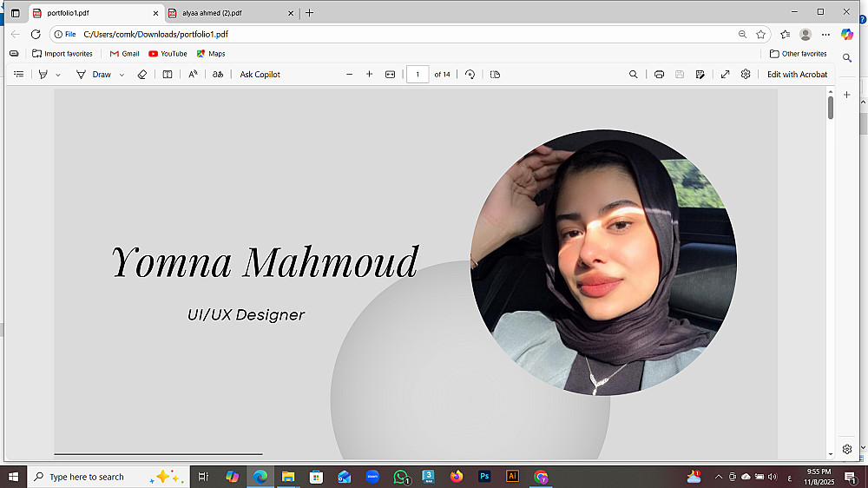Screen dimensions: 868x488
Task: Click the PDF find search icon
Action: pos(634,74)
